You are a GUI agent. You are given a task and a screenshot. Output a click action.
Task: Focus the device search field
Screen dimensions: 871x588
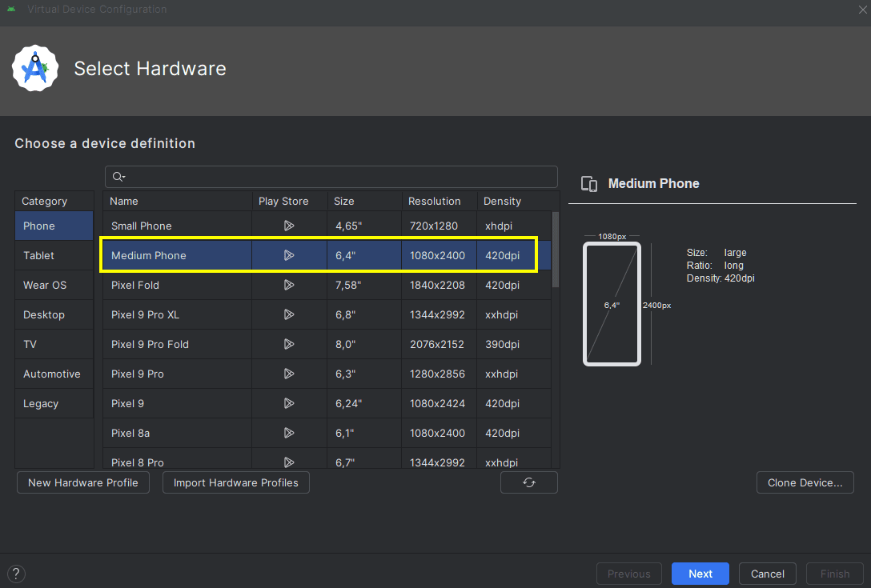pyautogui.click(x=336, y=177)
